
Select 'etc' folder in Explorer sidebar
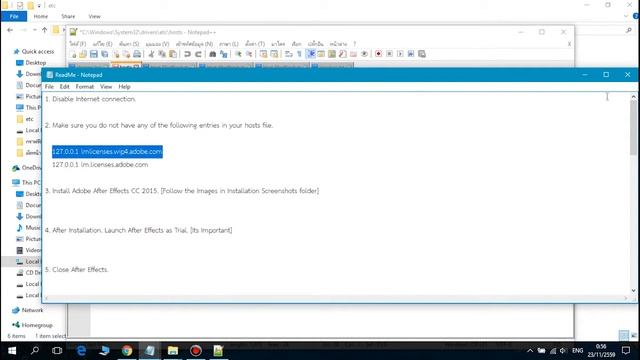(29, 119)
